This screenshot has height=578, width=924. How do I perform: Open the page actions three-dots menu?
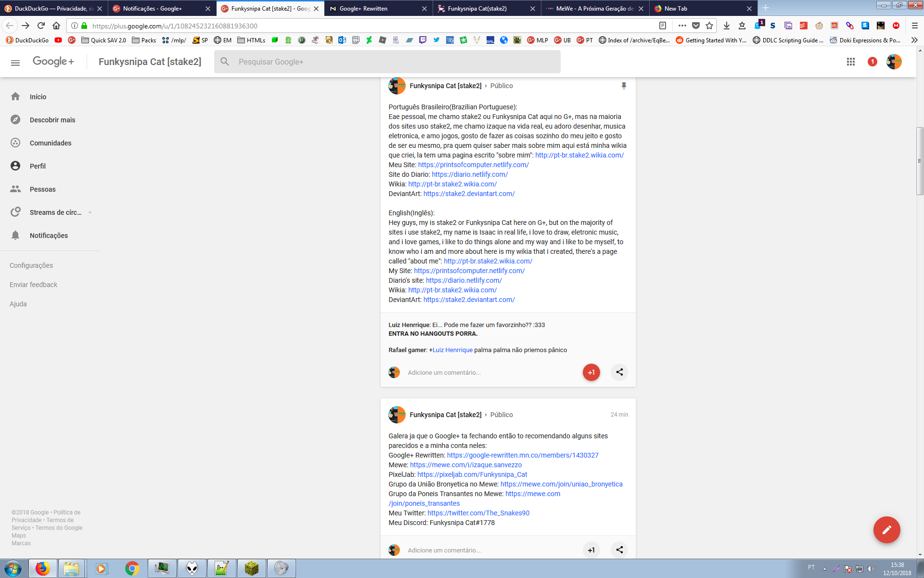coord(682,26)
